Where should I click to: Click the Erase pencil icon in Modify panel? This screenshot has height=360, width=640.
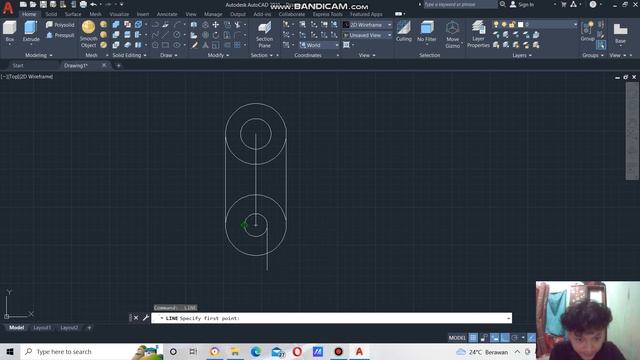pos(195,45)
